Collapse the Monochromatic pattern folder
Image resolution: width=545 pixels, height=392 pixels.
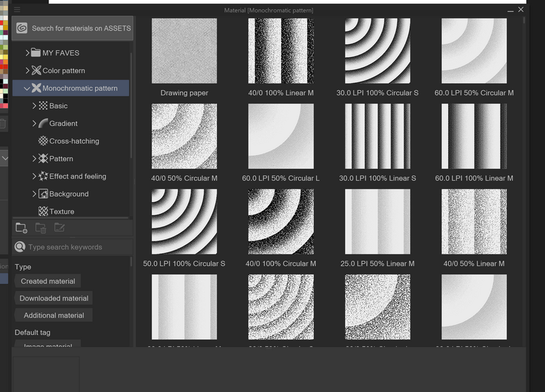click(x=27, y=88)
